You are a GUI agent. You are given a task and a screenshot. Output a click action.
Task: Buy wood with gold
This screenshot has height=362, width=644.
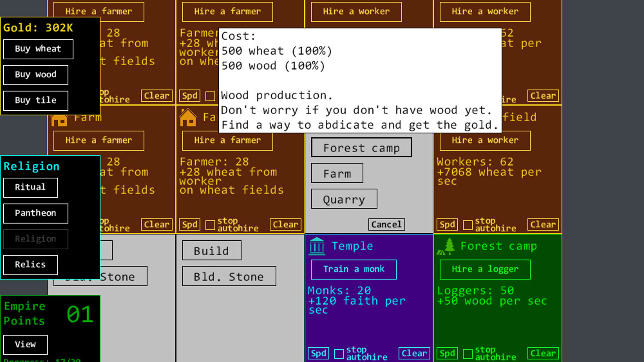tap(36, 75)
